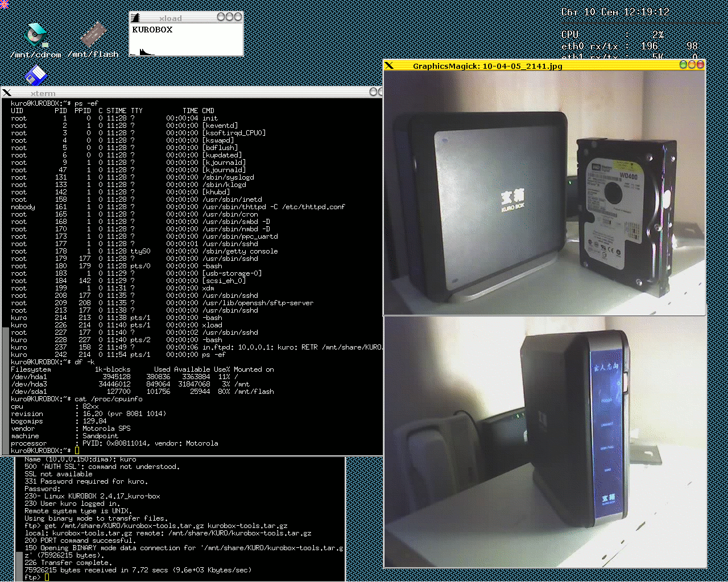Click the 'GraphicsMagick: 10-04-05_2141.jpg' window title

click(x=487, y=66)
